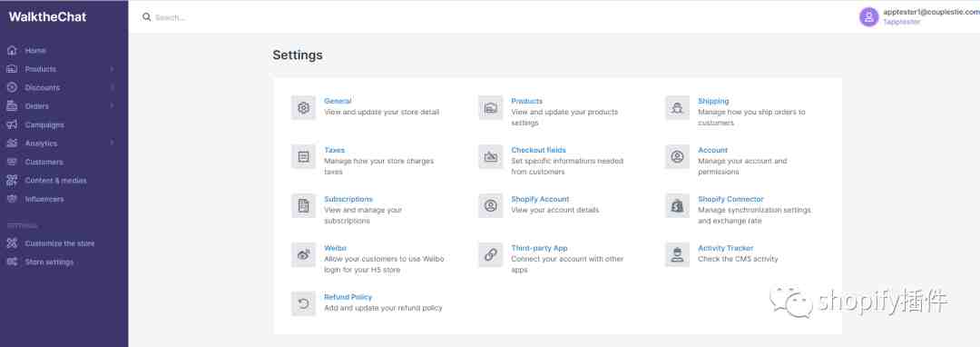The height and width of the screenshot is (347, 980).
Task: Click the Shipping icon tile
Action: [677, 107]
